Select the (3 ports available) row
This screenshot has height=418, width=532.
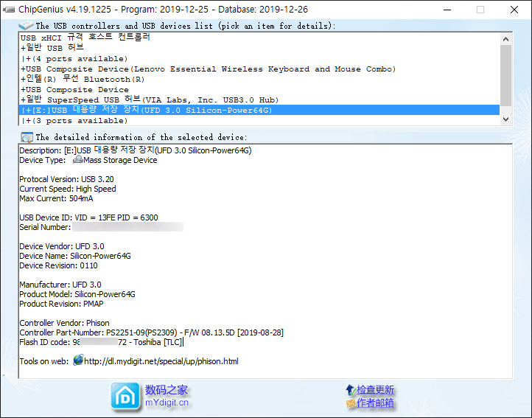[259, 120]
